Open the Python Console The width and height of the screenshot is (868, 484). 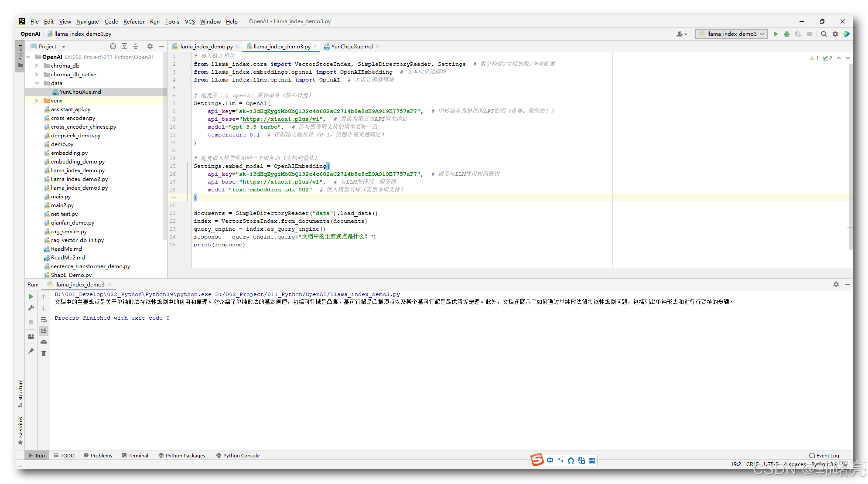click(241, 455)
